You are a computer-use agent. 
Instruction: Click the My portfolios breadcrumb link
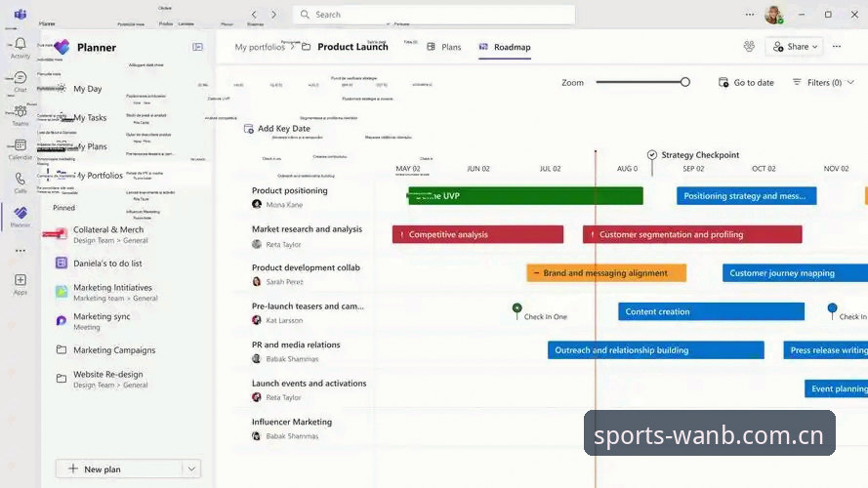click(x=260, y=47)
